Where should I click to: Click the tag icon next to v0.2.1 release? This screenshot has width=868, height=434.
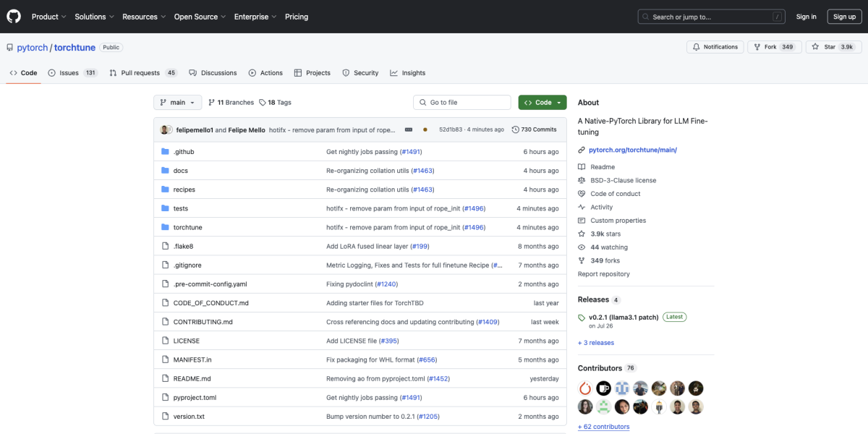[582, 318]
